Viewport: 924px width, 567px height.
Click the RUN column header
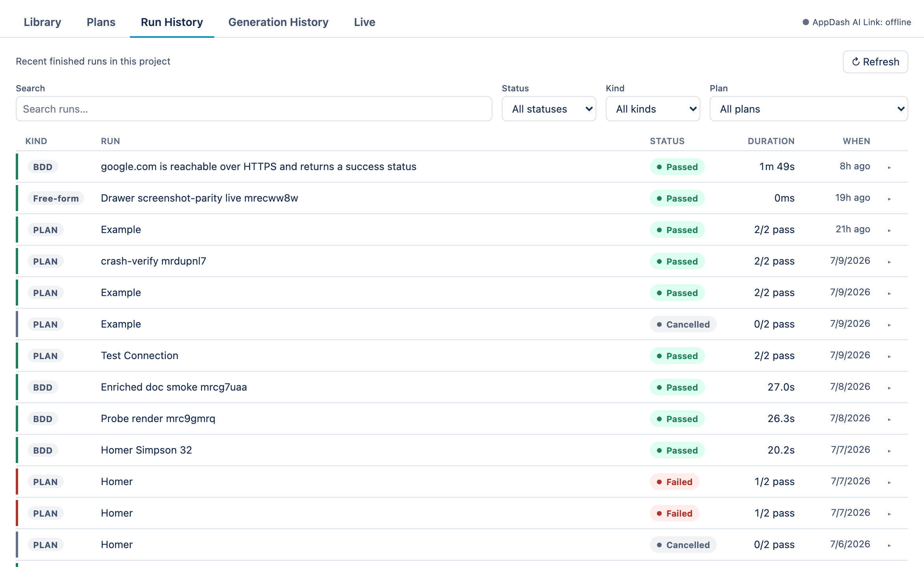110,141
